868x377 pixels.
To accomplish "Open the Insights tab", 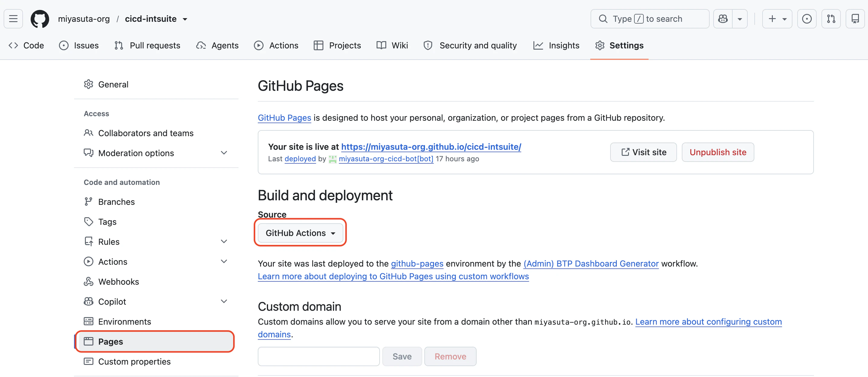I will click(556, 45).
